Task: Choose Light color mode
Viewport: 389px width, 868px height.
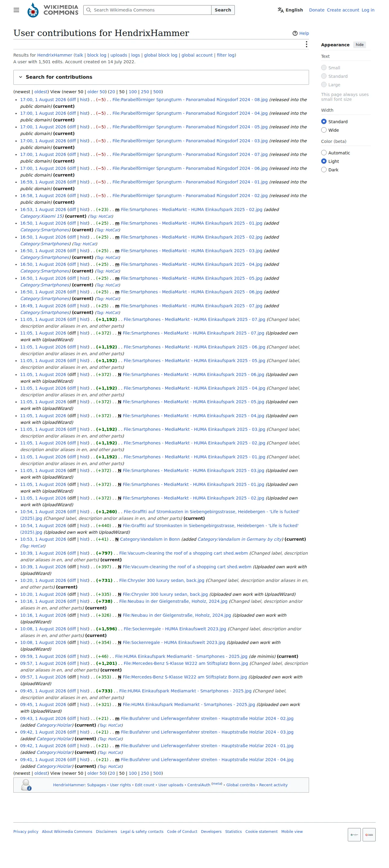Action: pyautogui.click(x=324, y=161)
